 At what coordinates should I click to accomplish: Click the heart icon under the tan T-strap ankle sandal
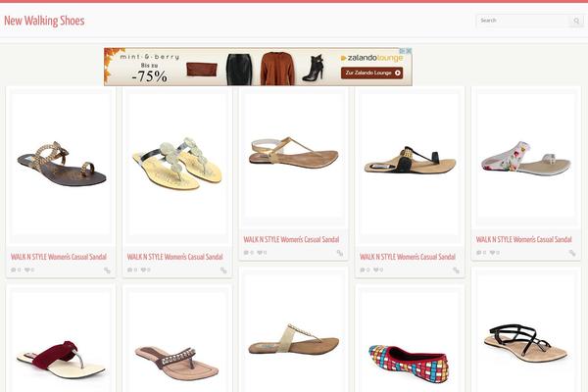click(262, 253)
